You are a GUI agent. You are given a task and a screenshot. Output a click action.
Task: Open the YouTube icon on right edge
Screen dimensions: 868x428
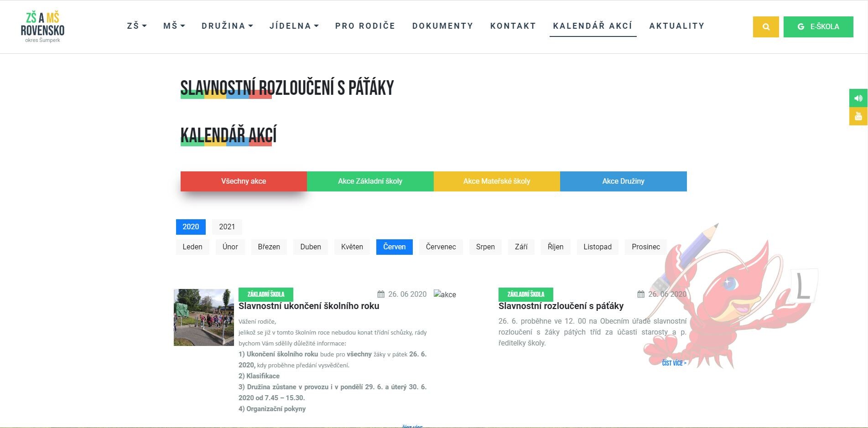[x=858, y=116]
